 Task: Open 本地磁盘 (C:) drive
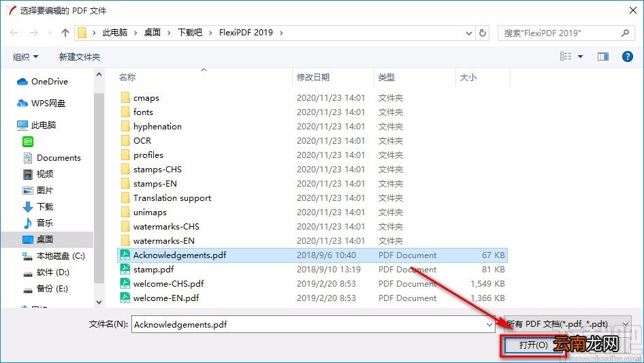(53, 256)
